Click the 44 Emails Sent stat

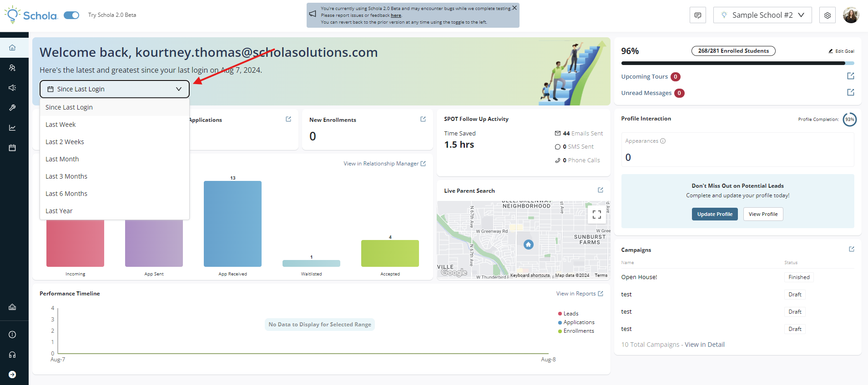point(579,134)
